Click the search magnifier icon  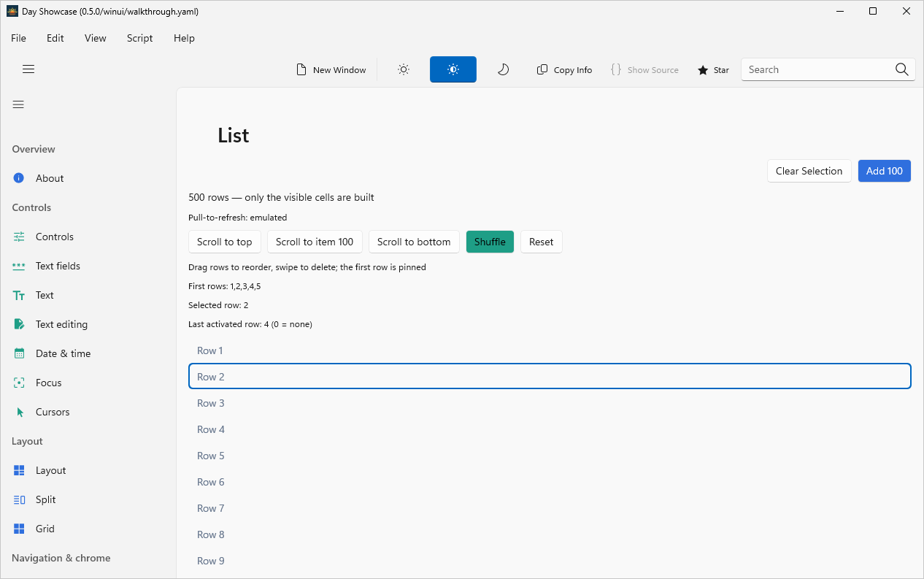902,69
